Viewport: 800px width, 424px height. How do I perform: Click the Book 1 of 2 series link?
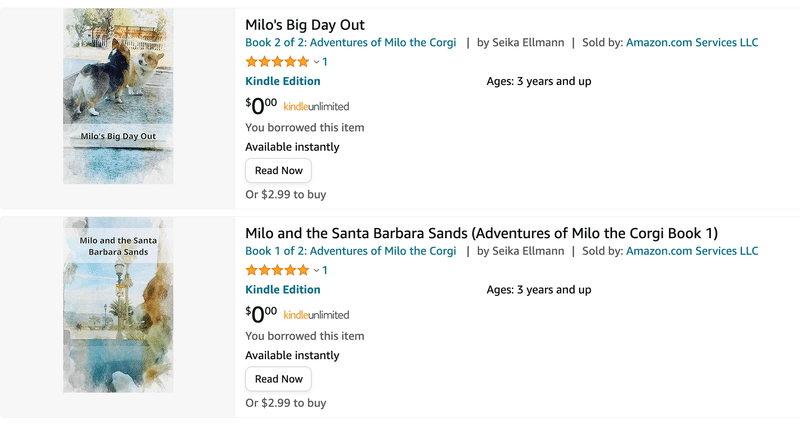pos(350,251)
